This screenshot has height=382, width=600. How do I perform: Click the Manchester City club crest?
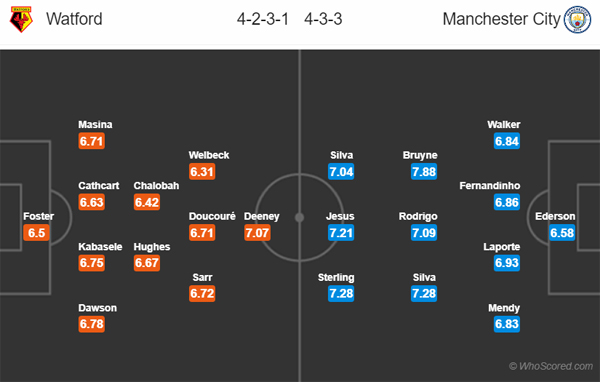point(577,19)
